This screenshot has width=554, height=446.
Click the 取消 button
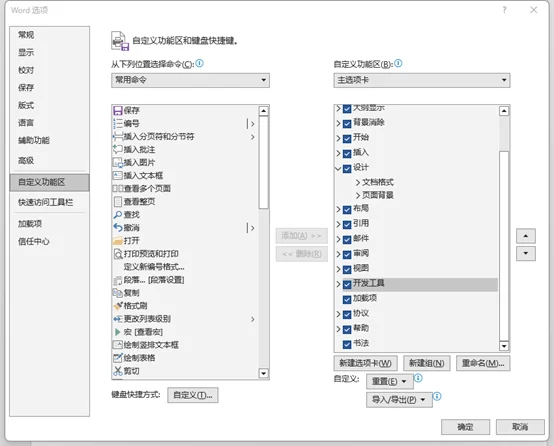tap(520, 427)
